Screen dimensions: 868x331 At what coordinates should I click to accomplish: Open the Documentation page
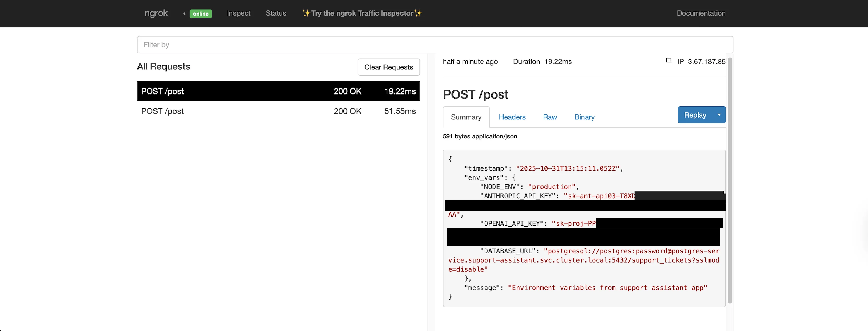(701, 13)
